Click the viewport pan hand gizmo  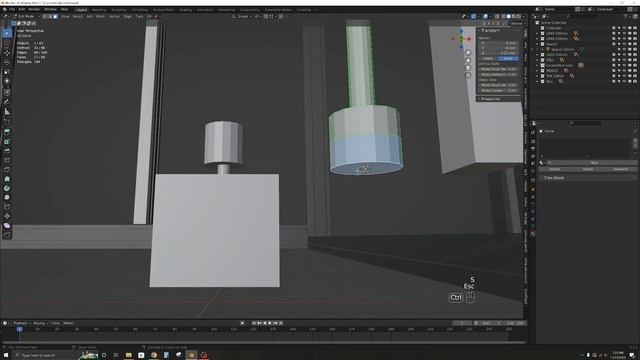(468, 60)
